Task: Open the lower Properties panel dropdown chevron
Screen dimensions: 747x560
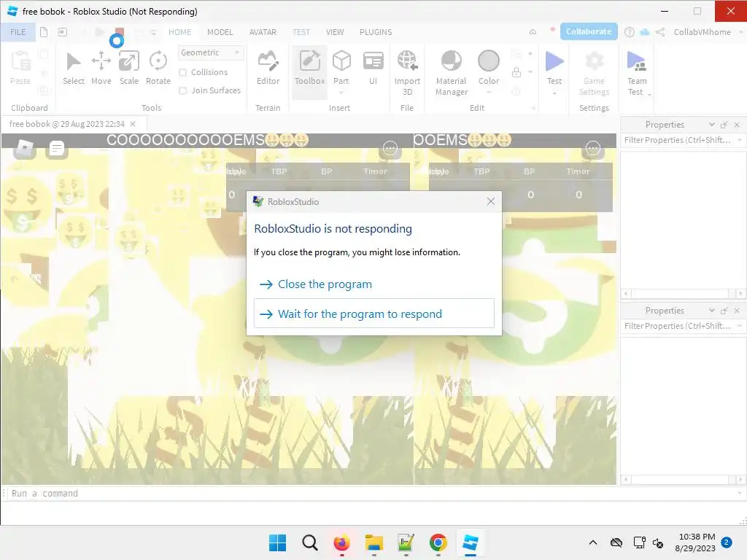Action: (x=712, y=310)
